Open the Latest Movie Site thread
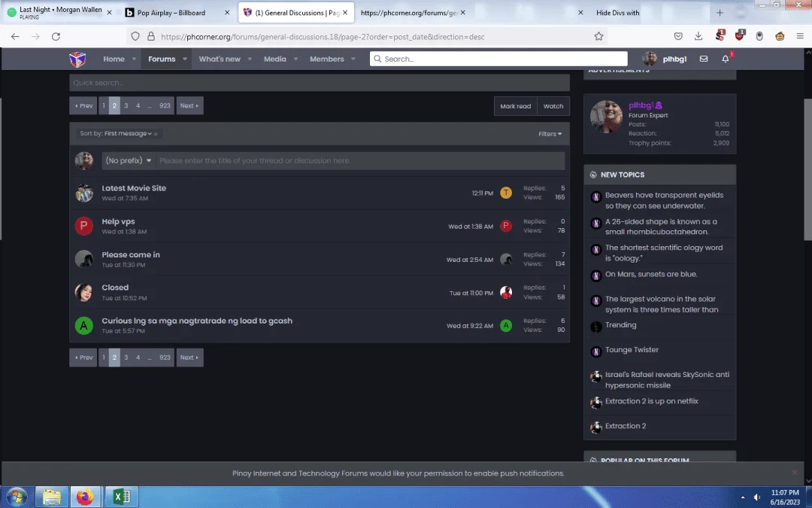 pos(134,188)
